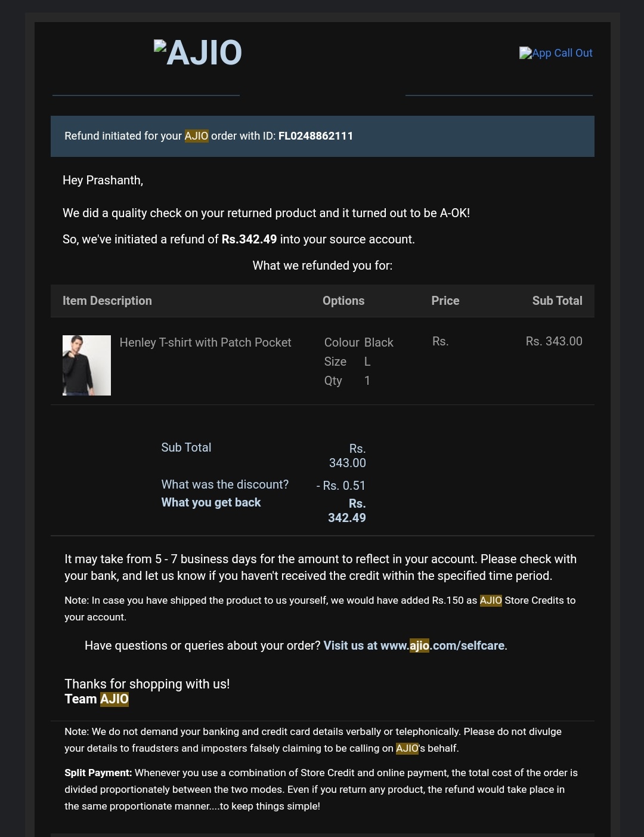Screen dimensions: 644x837
Task: Click the 'What you get back' label
Action: pyautogui.click(x=211, y=502)
